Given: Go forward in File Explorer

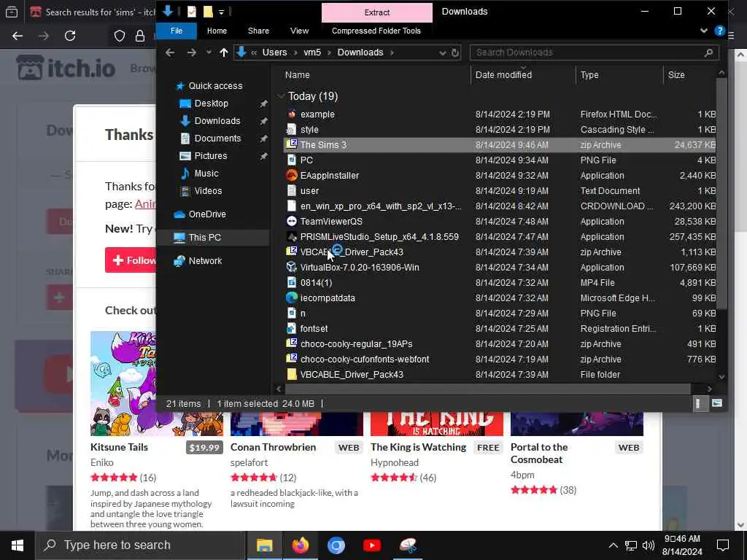Looking at the screenshot, I should 192,52.
